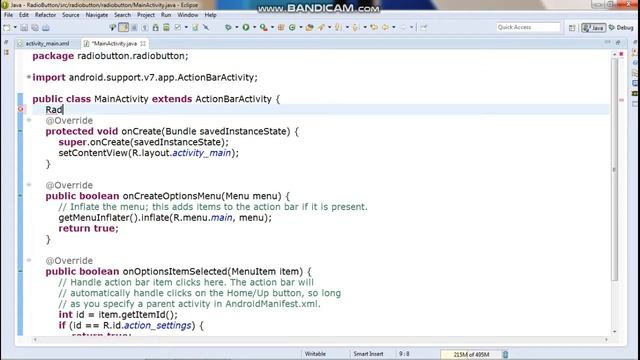Open the Refactor menu
The height and width of the screenshot is (360, 640).
point(45,15)
